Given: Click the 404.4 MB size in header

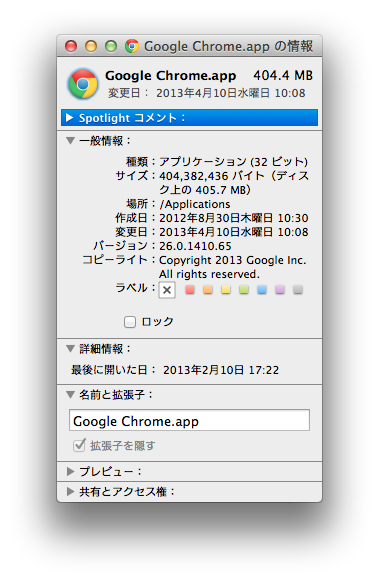Looking at the screenshot, I should 283,75.
